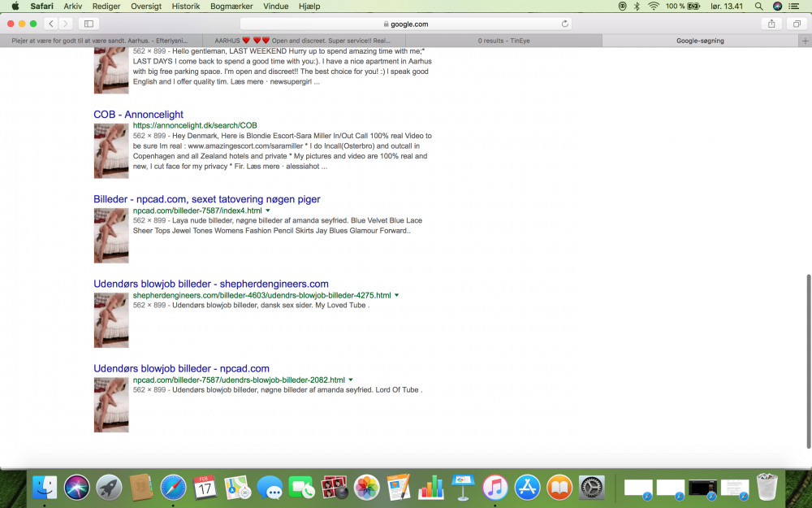Open System Preferences from the Dock
Screen dimensions: 812x508
pos(591,487)
